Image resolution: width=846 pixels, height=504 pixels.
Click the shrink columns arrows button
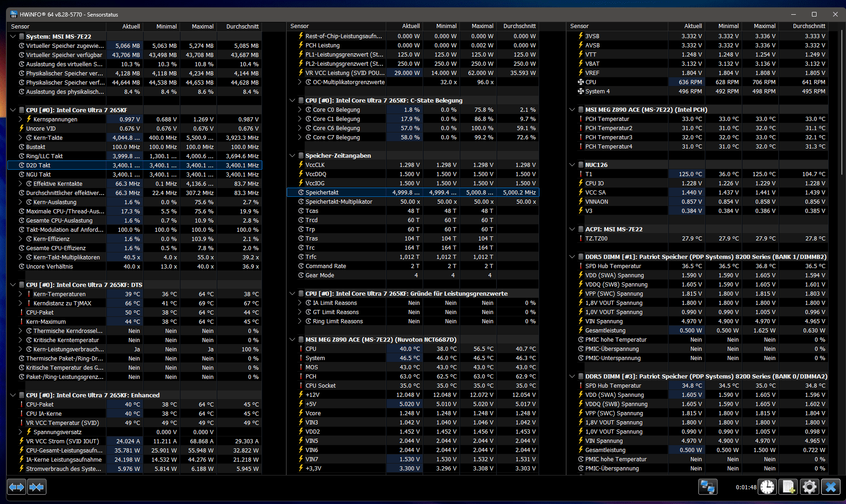point(37,487)
